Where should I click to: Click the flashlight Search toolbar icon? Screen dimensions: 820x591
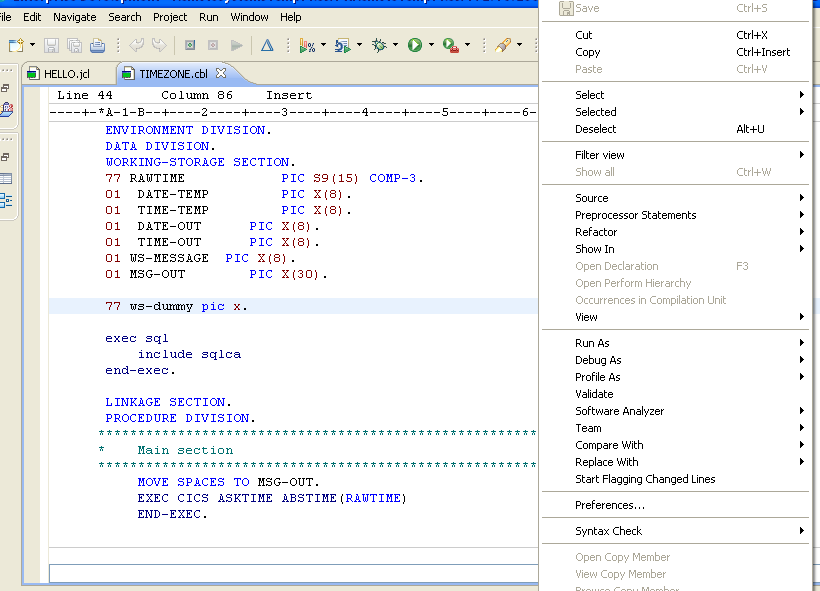503,46
